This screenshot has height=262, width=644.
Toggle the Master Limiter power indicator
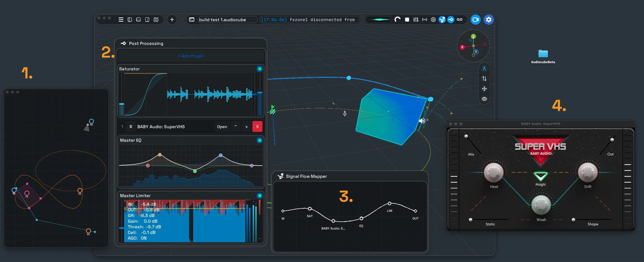[x=260, y=196]
